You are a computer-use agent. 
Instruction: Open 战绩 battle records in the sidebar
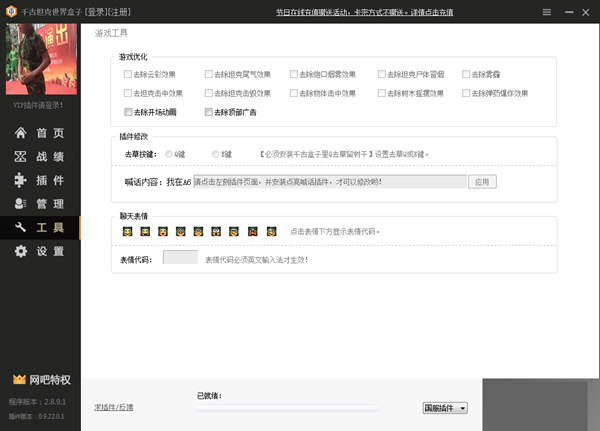(40, 157)
